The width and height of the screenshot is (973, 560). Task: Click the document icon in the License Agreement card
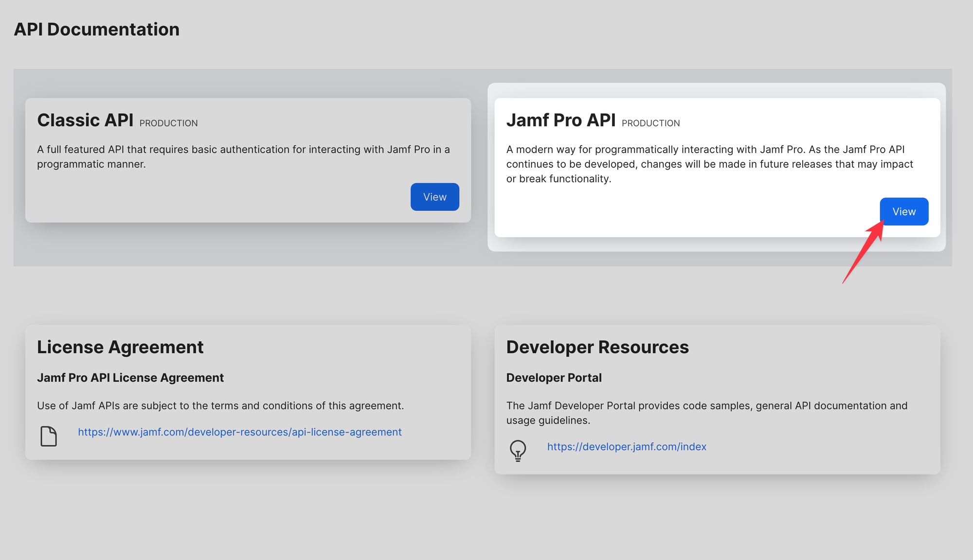48,436
